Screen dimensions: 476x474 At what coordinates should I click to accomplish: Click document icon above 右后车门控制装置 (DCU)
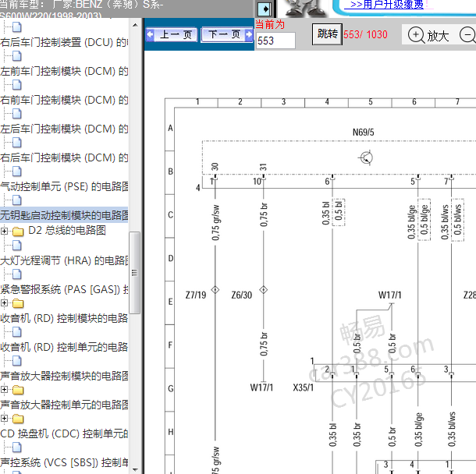tap(17, 27)
